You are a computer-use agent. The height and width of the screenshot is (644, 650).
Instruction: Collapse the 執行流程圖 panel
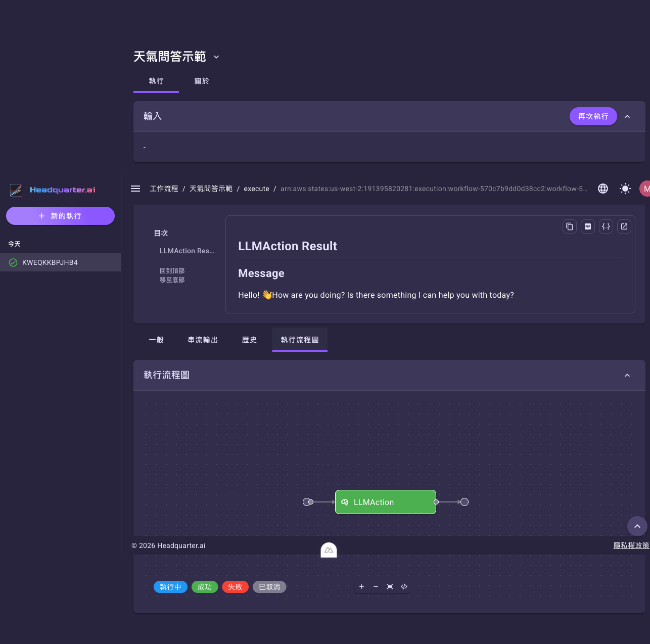tap(627, 375)
